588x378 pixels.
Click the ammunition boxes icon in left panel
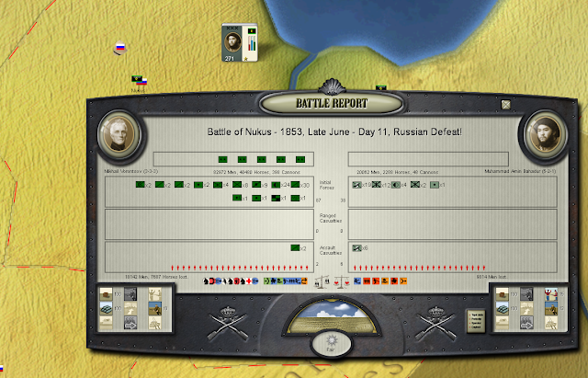(107, 308)
